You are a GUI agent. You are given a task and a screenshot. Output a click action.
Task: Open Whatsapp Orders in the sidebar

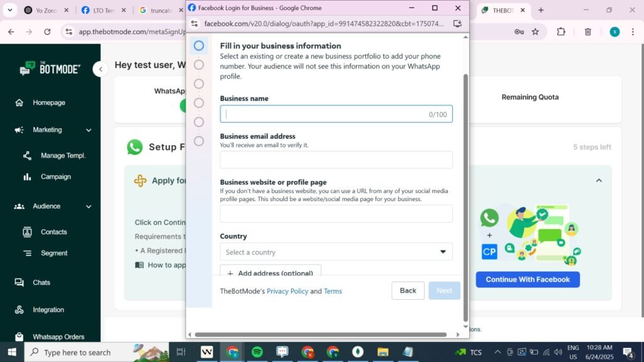(58, 337)
